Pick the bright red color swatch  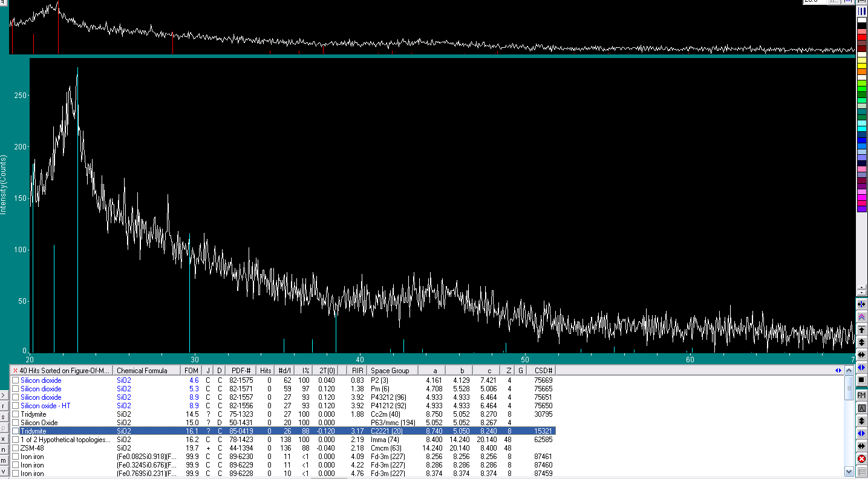pos(861,37)
